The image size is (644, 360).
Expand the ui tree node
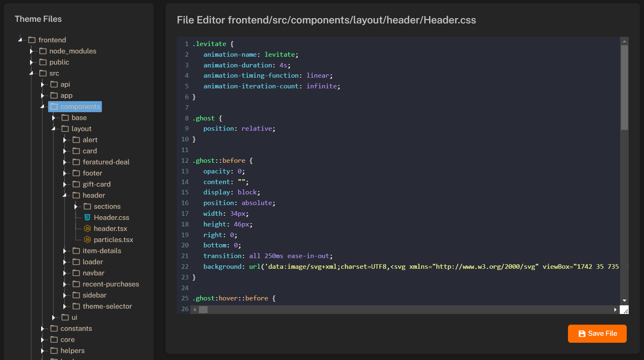coord(53,317)
